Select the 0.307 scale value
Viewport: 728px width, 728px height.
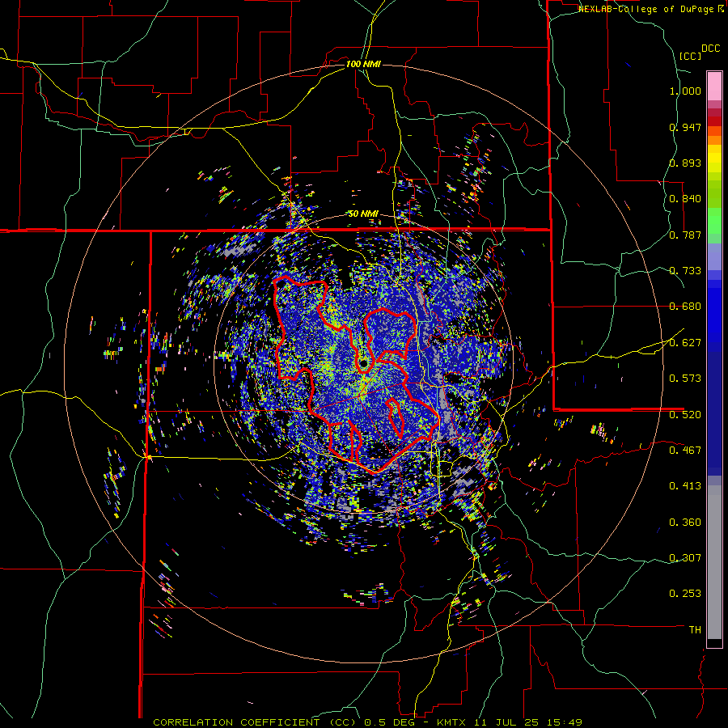(x=685, y=558)
